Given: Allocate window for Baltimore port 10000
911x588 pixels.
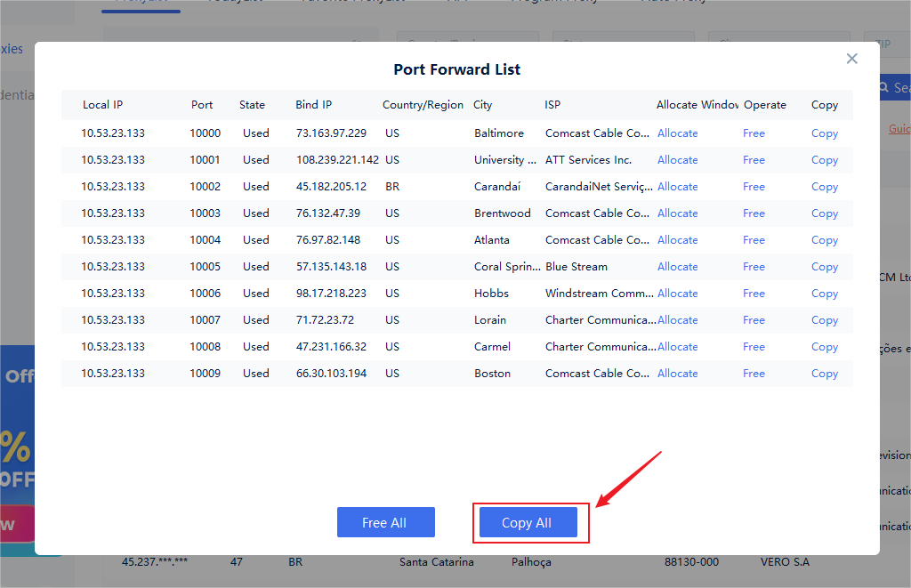Looking at the screenshot, I should click(x=677, y=133).
